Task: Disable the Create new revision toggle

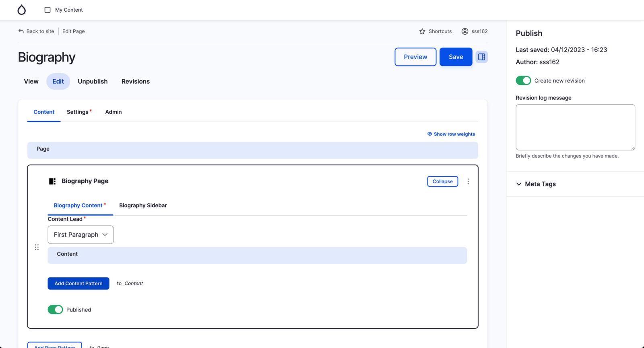Action: (523, 80)
